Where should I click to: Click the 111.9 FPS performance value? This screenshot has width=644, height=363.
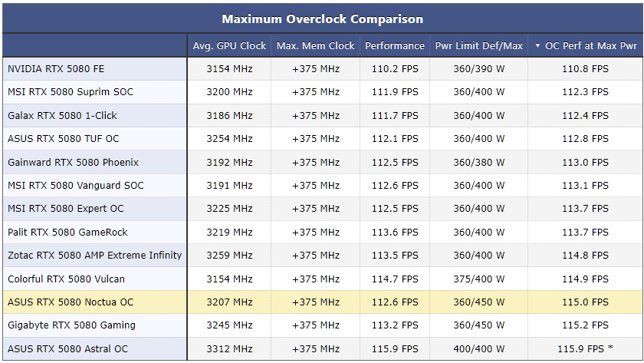tap(395, 91)
